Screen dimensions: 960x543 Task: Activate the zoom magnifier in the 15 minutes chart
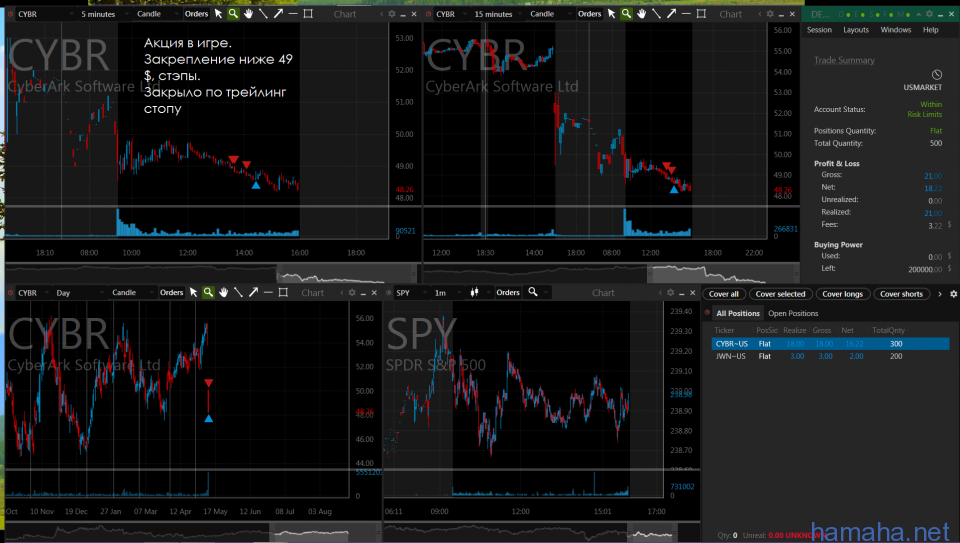[626, 13]
